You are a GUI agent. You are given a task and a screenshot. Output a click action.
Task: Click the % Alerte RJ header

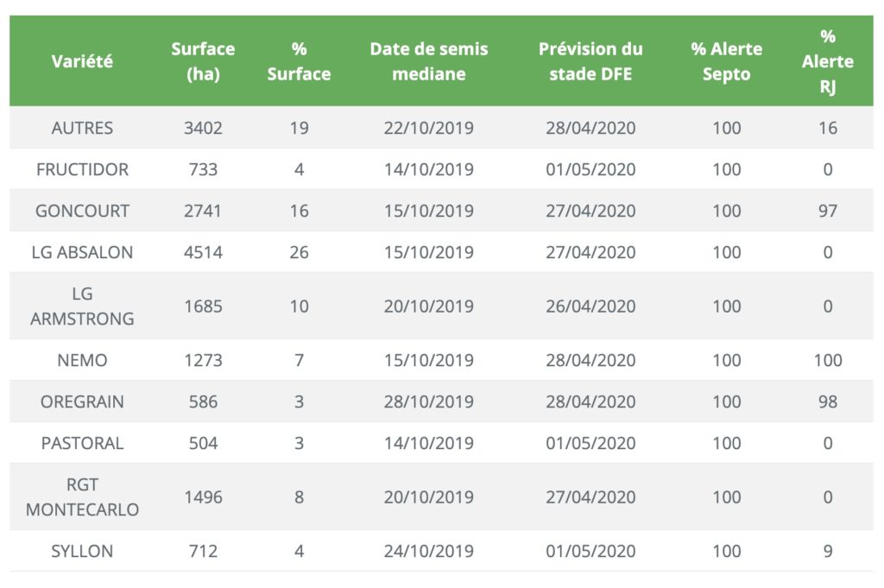[827, 61]
